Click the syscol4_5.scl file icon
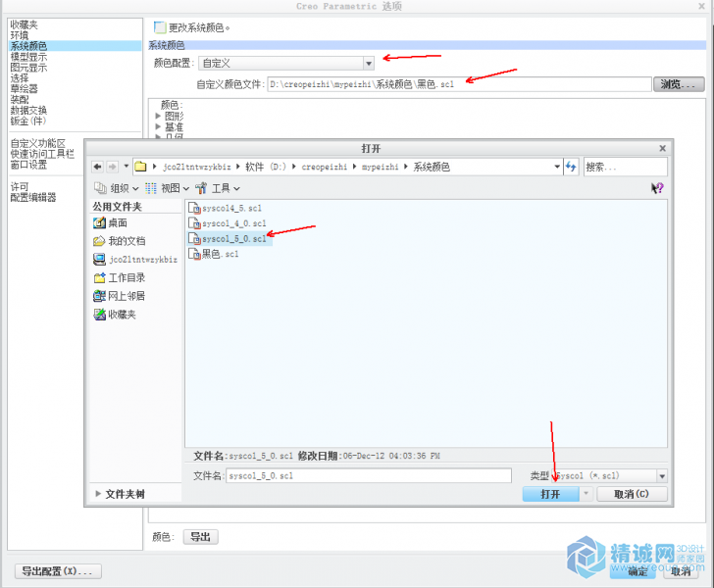Screen dimensions: 714x588 [194, 209]
